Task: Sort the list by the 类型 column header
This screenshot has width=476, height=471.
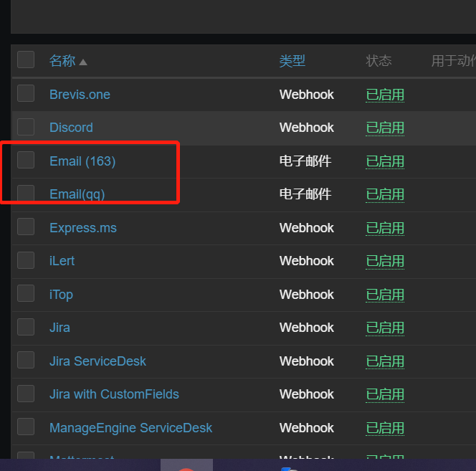Action: (x=292, y=61)
